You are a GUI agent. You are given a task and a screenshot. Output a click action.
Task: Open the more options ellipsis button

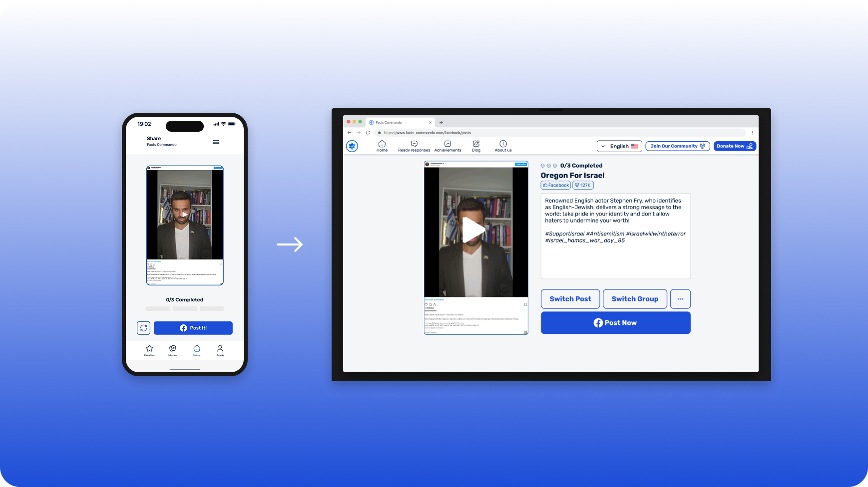pyautogui.click(x=680, y=299)
